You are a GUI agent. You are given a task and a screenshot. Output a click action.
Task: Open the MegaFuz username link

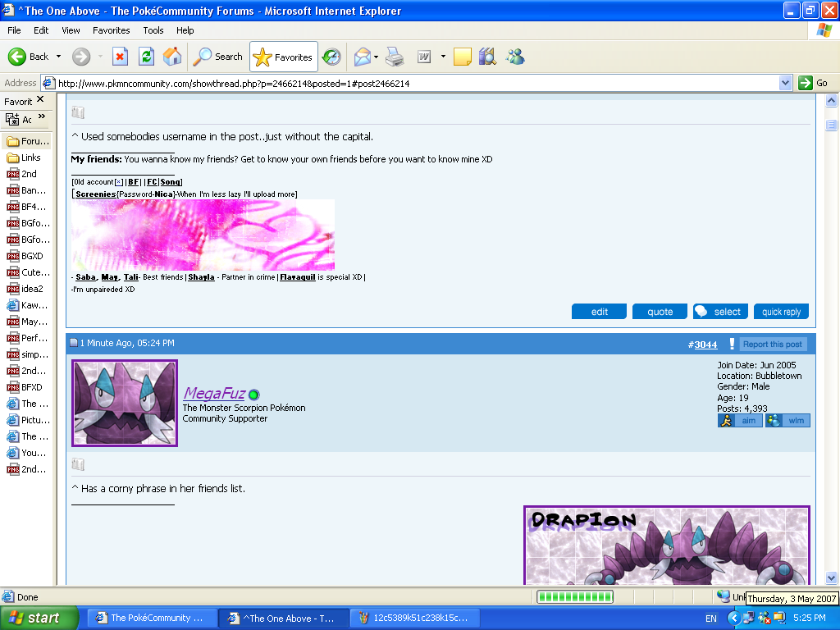coord(214,393)
